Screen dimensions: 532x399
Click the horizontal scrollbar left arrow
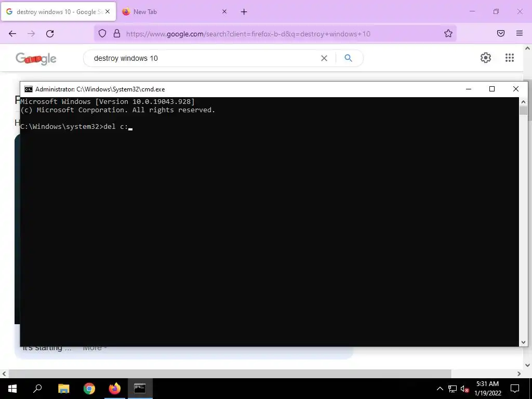(4, 374)
